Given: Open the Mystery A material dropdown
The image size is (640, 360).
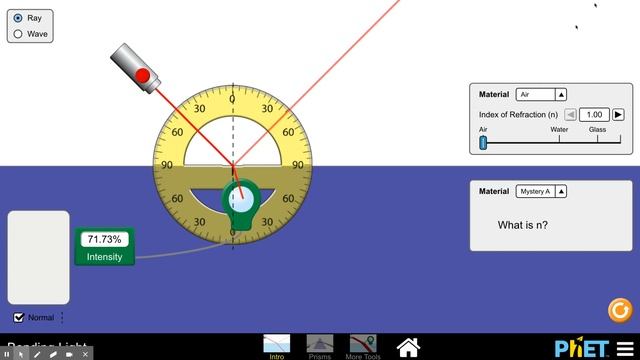Looking at the screenshot, I should [541, 191].
